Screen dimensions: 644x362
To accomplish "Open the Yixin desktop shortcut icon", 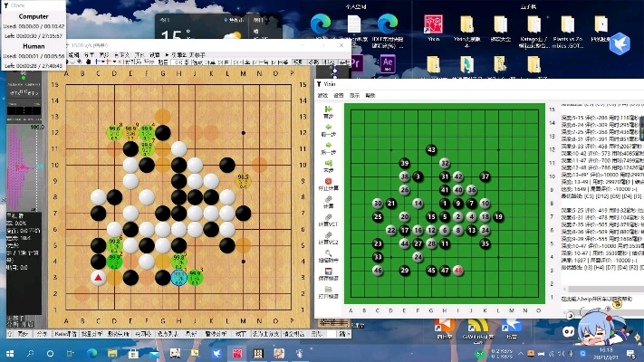I will click(434, 26).
